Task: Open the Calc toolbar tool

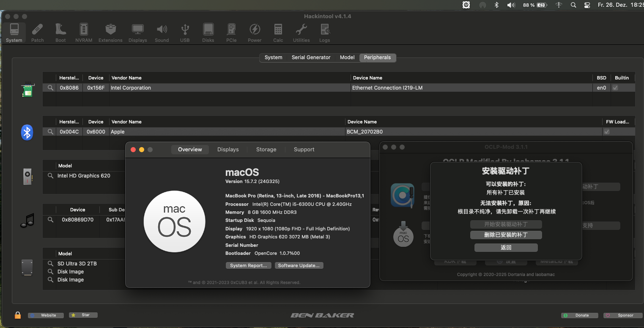Action: 278,33
